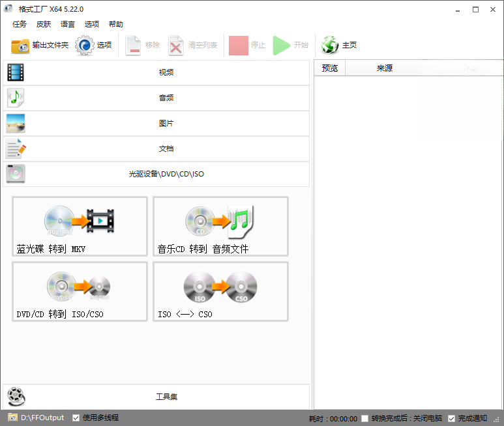Image resolution: width=504 pixels, height=426 pixels.
Task: Open 选项 gear settings in toolbar
Action: click(85, 45)
